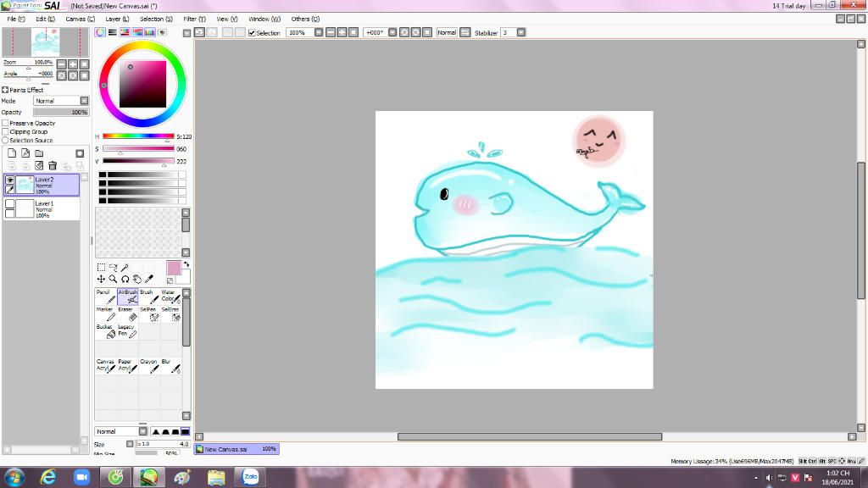Image resolution: width=868 pixels, height=488 pixels.
Task: Adjust the Hue slider
Action: coord(138,136)
